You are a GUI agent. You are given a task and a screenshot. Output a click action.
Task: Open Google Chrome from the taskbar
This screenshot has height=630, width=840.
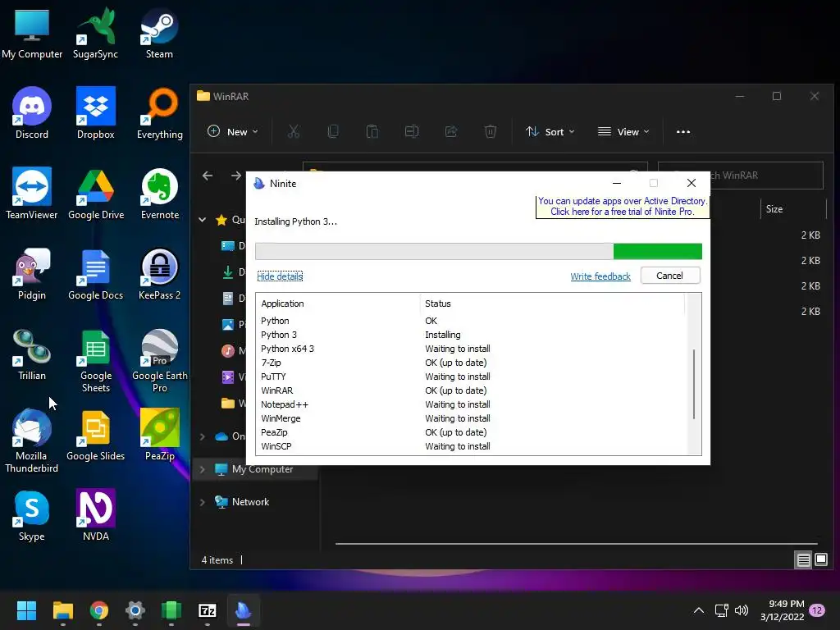(x=99, y=610)
